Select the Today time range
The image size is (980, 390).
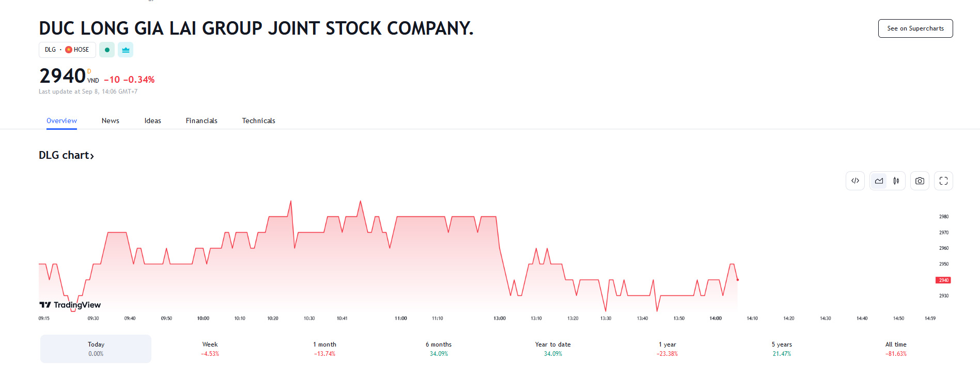click(96, 349)
